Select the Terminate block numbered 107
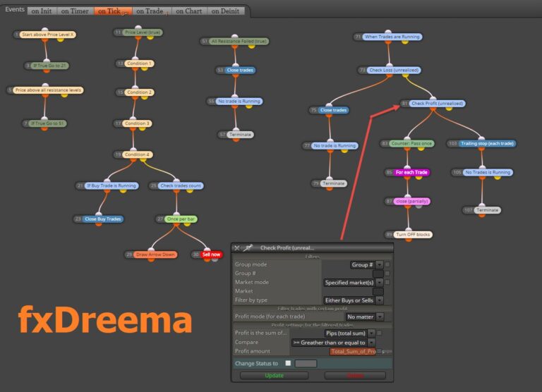 point(488,210)
